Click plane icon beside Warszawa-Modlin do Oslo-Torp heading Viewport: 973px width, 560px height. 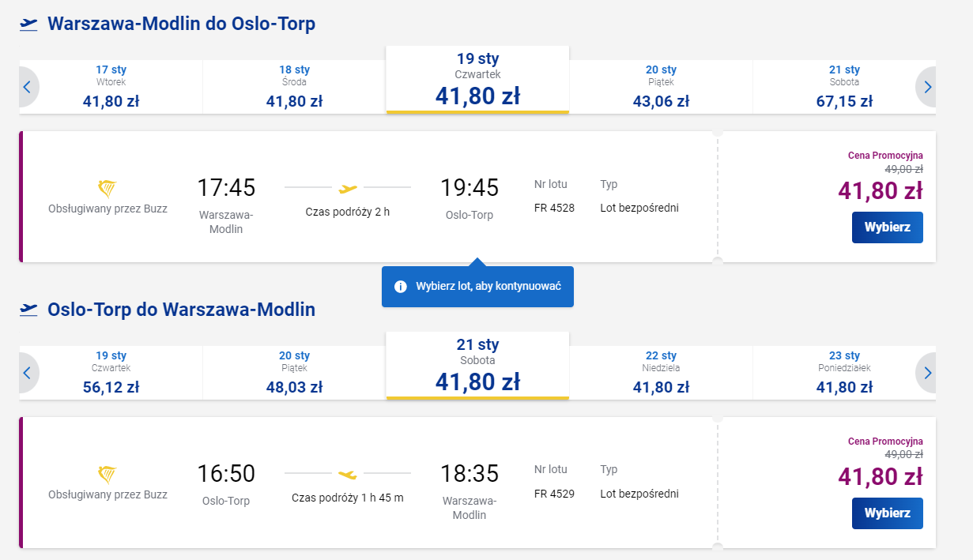[28, 24]
